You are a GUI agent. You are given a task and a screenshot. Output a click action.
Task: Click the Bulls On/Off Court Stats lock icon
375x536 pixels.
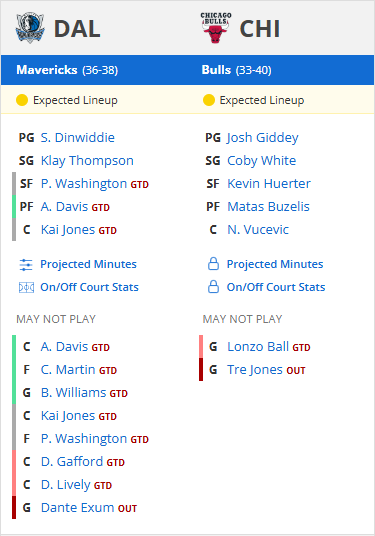[x=213, y=287]
